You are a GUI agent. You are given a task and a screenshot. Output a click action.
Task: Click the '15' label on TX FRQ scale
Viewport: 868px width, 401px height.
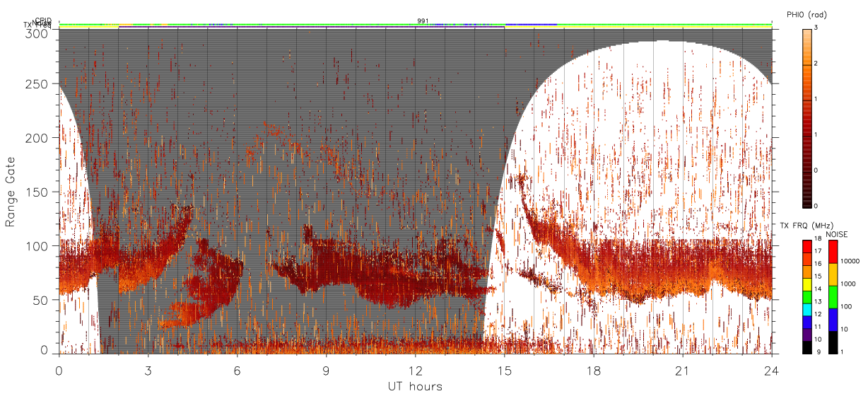(x=818, y=277)
